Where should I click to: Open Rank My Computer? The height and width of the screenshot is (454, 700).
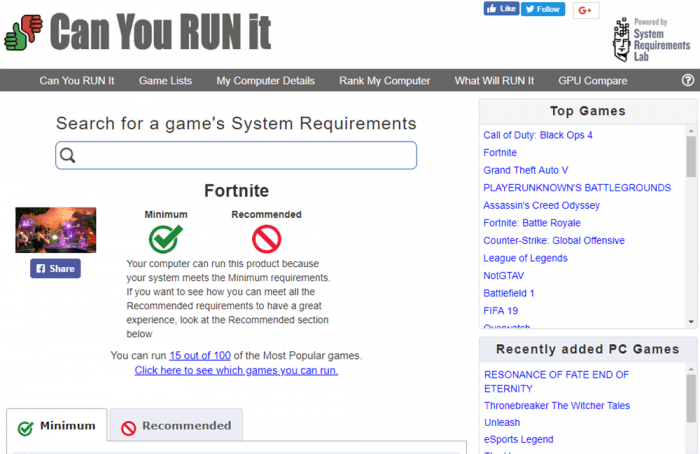(385, 81)
